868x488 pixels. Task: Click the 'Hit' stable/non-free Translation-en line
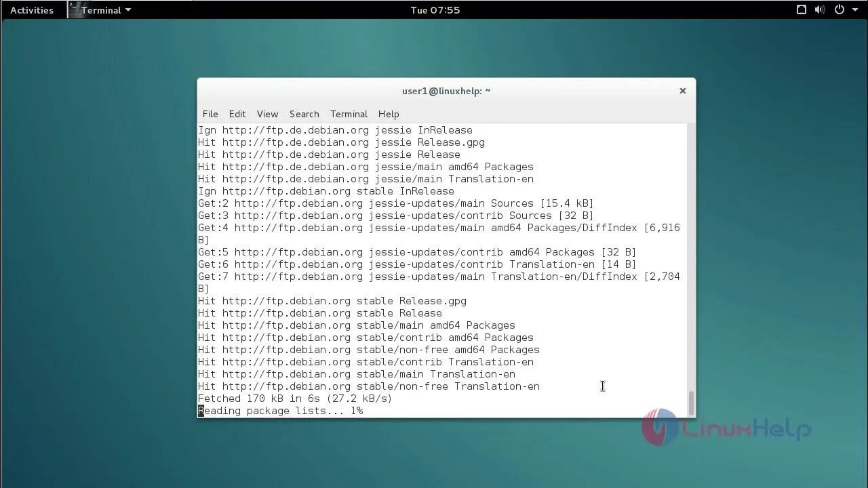click(369, 386)
